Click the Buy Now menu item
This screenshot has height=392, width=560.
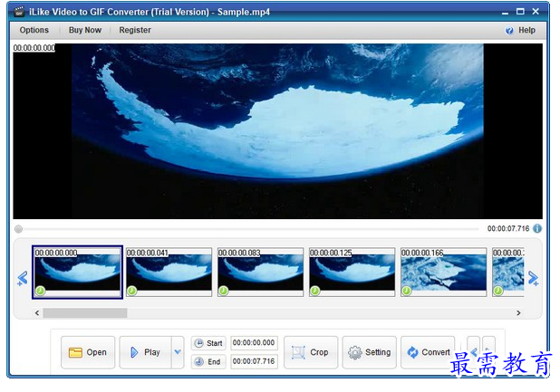point(85,30)
